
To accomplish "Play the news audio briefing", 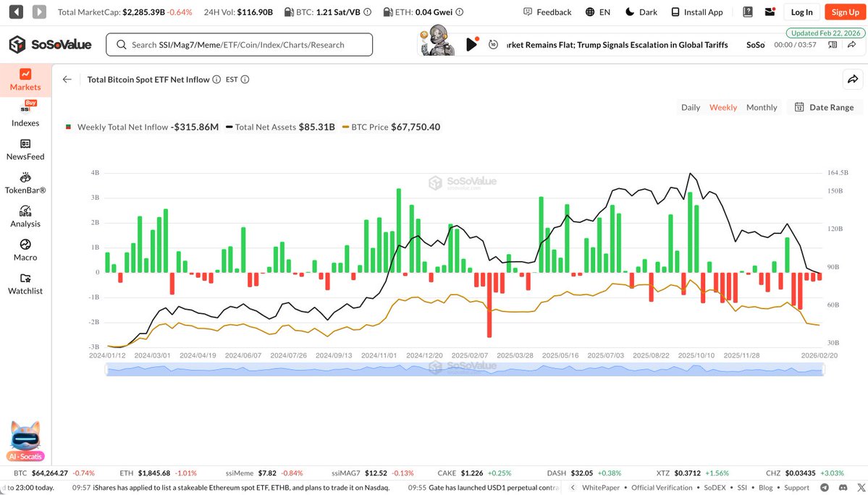I will 471,44.
